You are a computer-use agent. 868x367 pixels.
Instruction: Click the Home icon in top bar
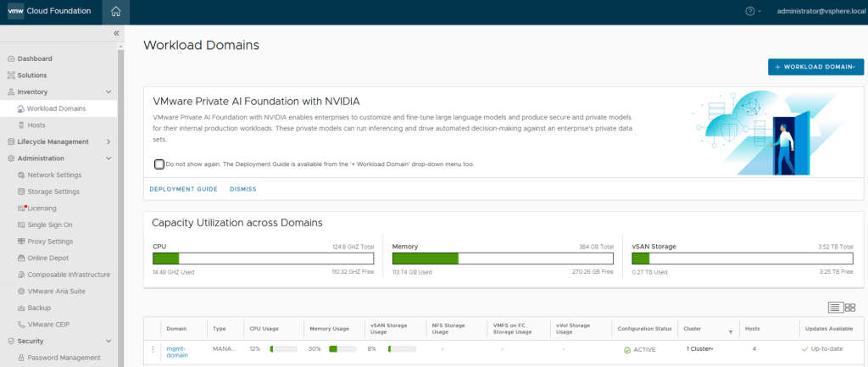(115, 11)
